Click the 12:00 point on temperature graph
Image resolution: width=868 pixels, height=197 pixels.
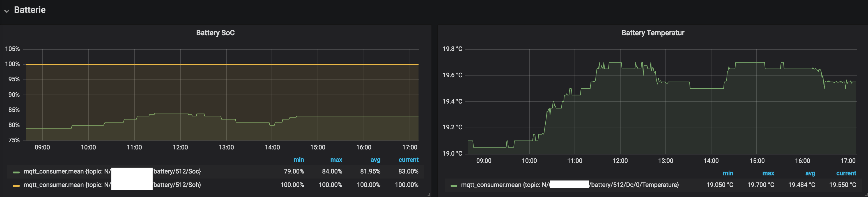(x=620, y=62)
